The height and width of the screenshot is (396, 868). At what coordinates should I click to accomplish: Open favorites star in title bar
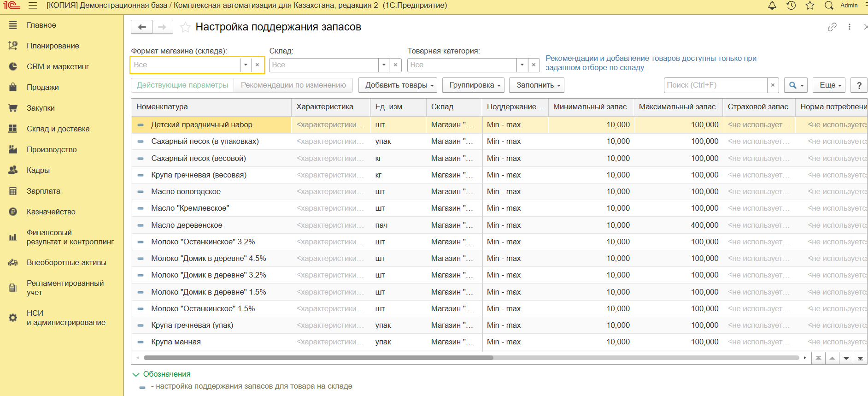[x=810, y=6]
